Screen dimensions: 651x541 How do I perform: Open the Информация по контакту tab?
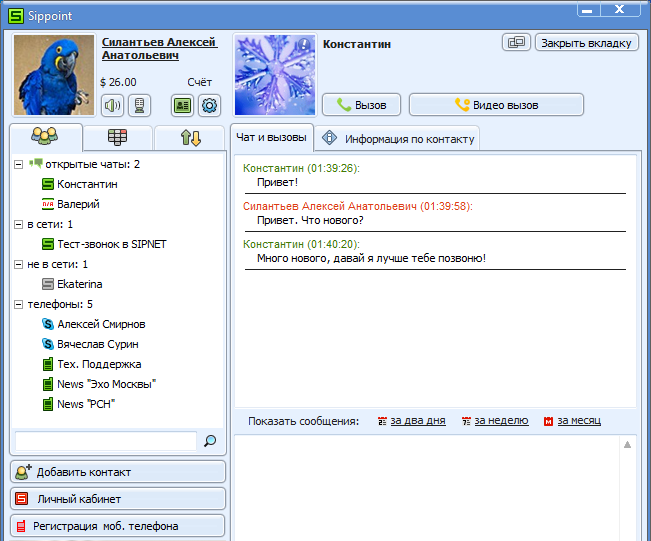[x=398, y=139]
